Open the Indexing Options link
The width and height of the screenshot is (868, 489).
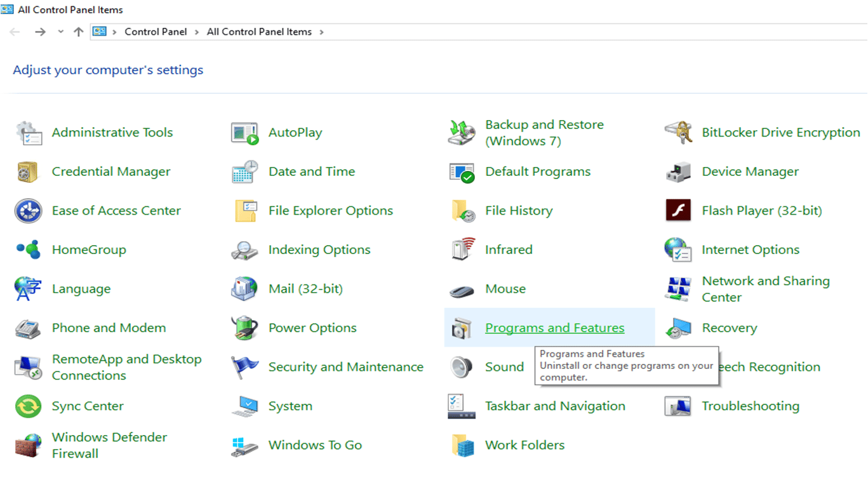(319, 250)
